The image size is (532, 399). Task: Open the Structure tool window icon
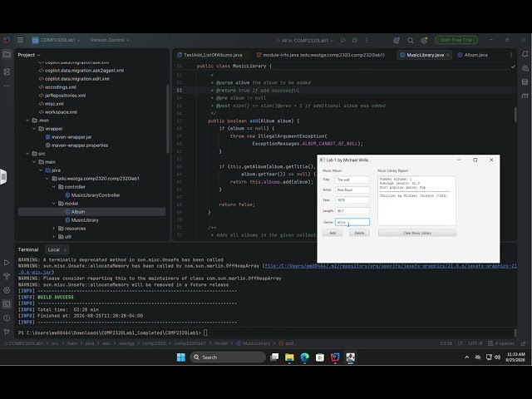[x=7, y=72]
